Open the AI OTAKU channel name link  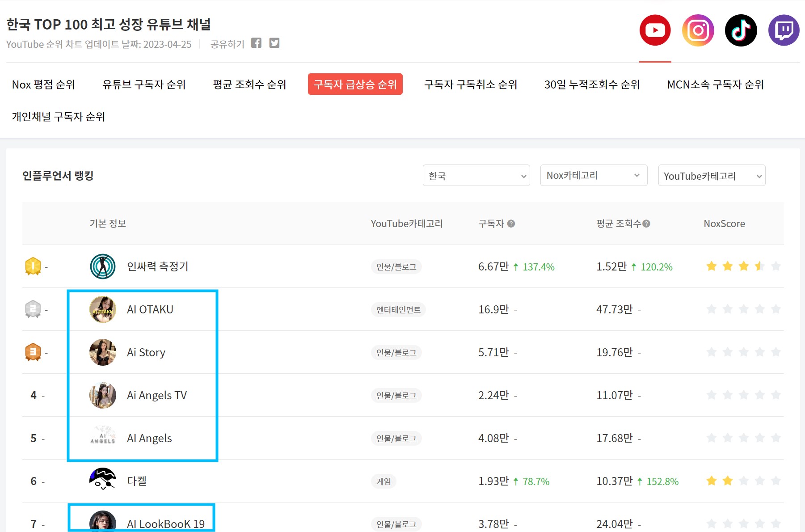click(150, 309)
